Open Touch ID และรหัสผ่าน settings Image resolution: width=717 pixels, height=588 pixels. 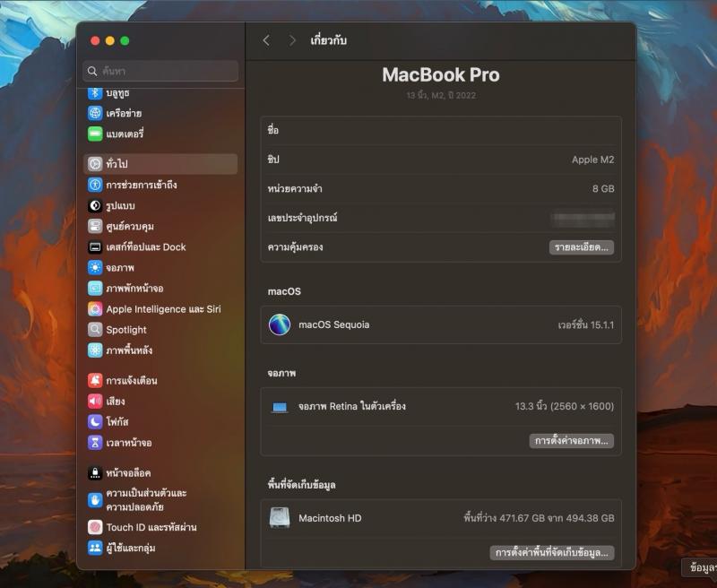[x=161, y=527]
